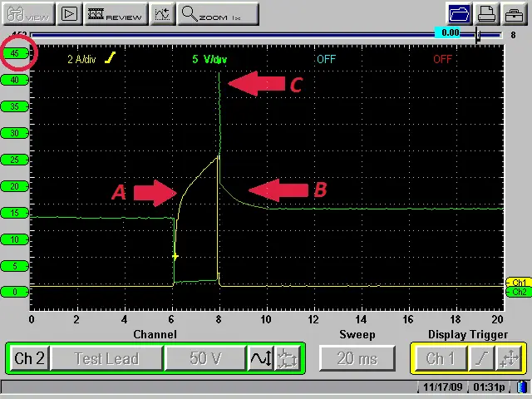Select the trigger slope icon
This screenshot has width=532, height=399.
pyautogui.click(x=481, y=358)
